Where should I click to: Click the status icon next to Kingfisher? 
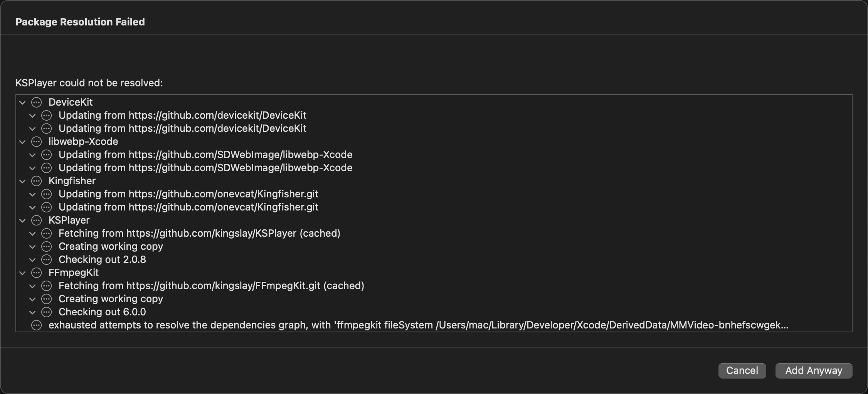36,181
